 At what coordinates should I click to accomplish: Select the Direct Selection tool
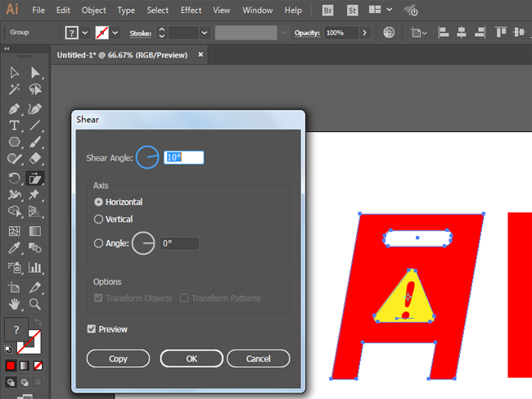[35, 73]
